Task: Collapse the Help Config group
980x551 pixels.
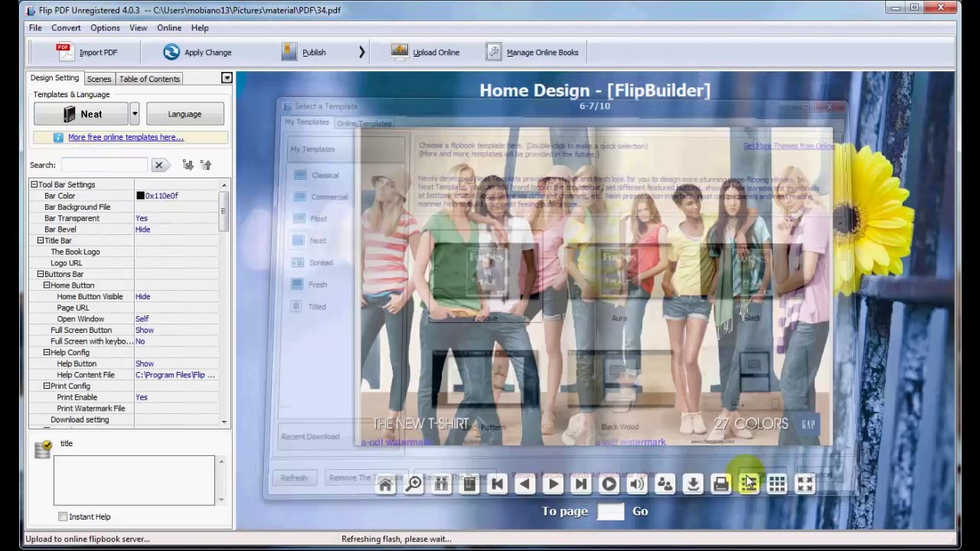Action: (x=47, y=353)
